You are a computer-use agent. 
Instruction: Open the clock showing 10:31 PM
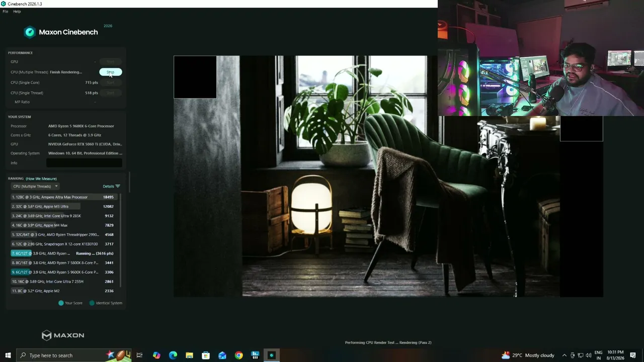[615, 355]
